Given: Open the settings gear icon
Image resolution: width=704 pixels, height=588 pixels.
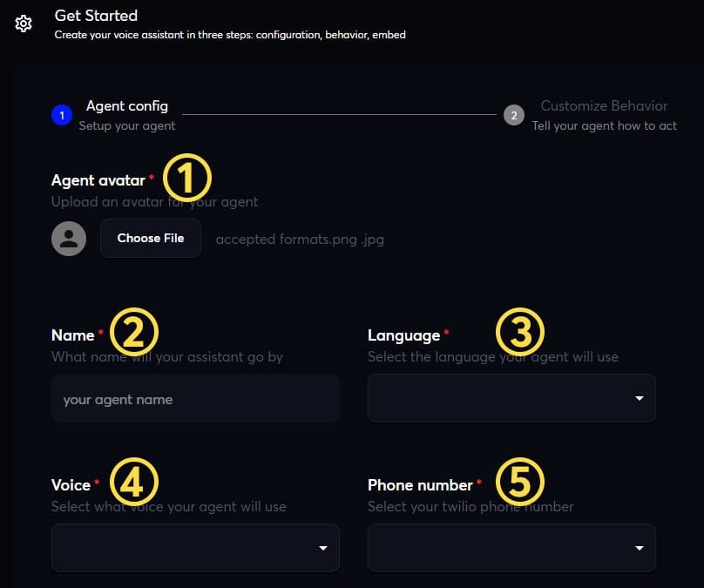Looking at the screenshot, I should click(x=24, y=24).
